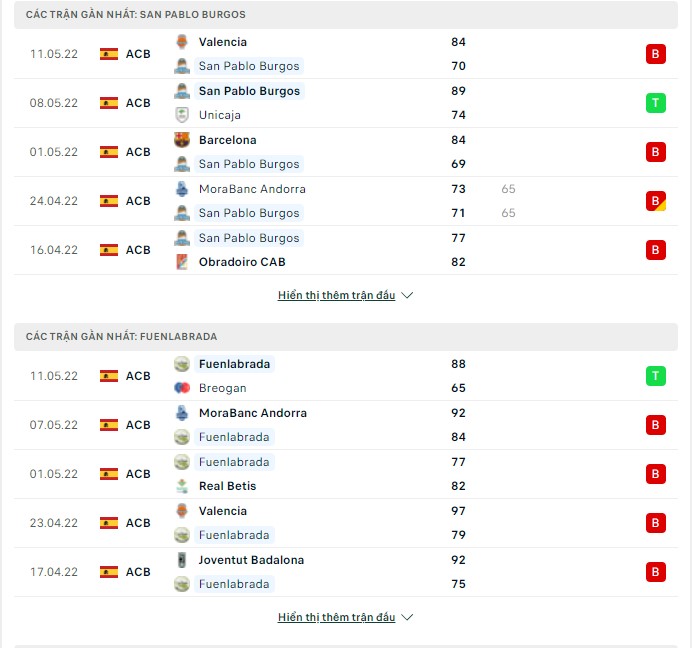Click the green T badge for the Breogan match
Image resolution: width=692 pixels, height=648 pixels.
click(x=655, y=376)
